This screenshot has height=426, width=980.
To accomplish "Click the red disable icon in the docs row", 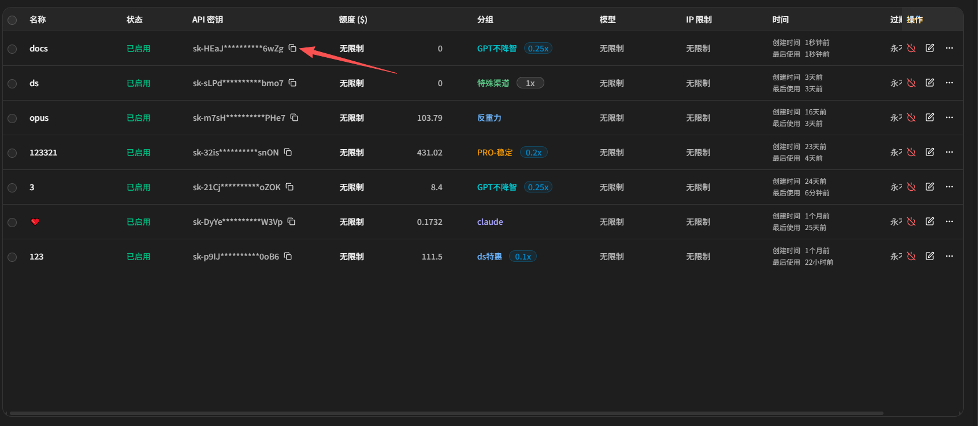I will [911, 48].
